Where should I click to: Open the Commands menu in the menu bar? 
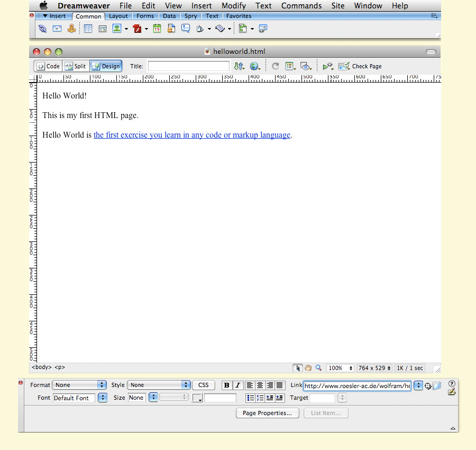tap(301, 6)
